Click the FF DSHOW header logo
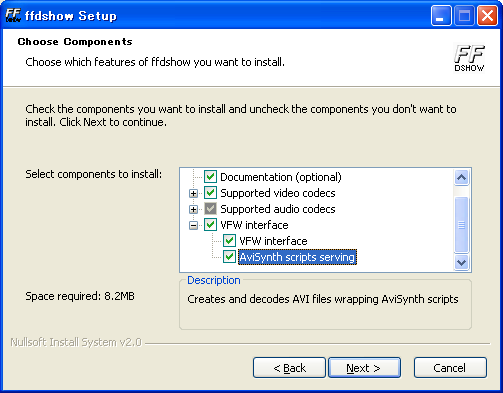 coord(469,58)
